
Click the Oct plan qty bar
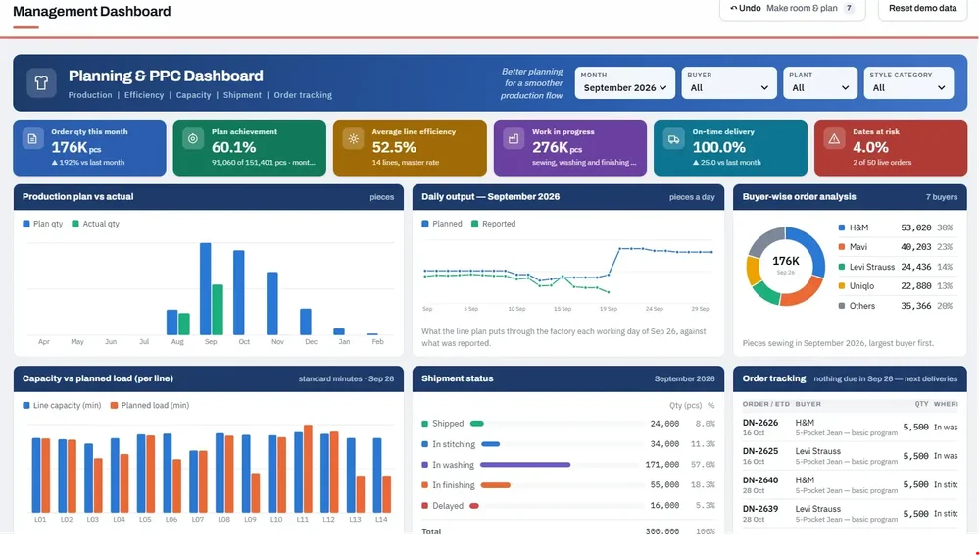click(239, 293)
